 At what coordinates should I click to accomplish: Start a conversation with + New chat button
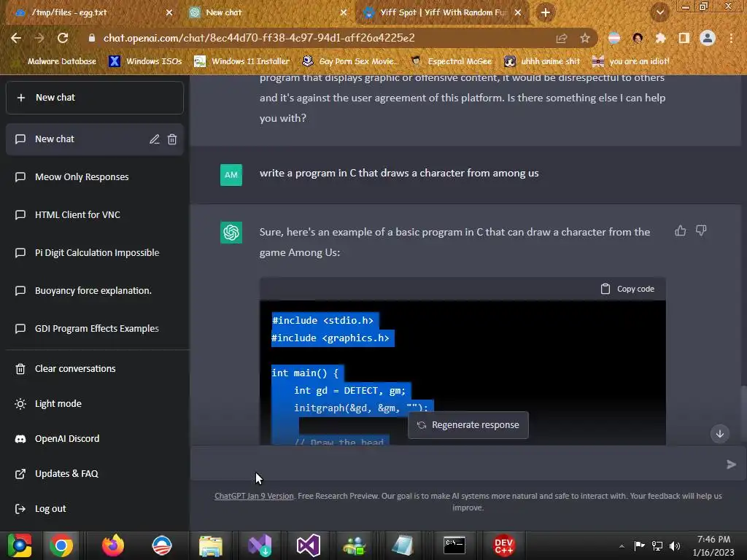point(94,98)
